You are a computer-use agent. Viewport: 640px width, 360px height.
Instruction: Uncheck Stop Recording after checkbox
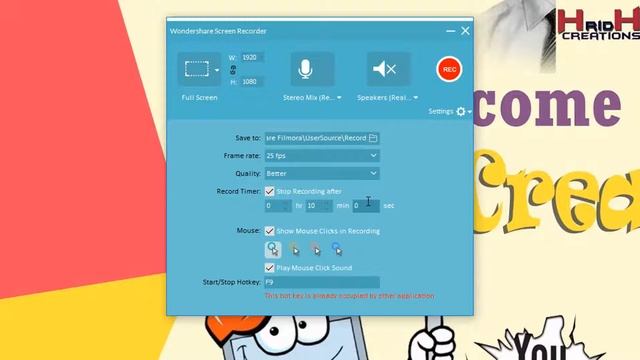pyautogui.click(x=269, y=191)
